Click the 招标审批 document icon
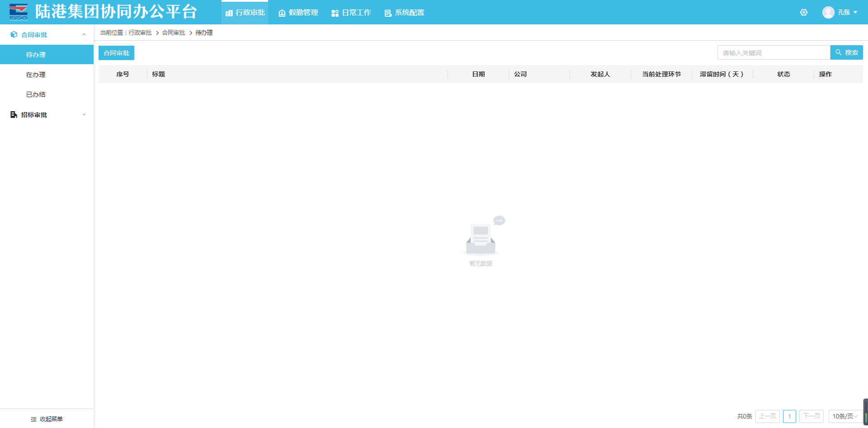The image size is (868, 428). pos(14,115)
